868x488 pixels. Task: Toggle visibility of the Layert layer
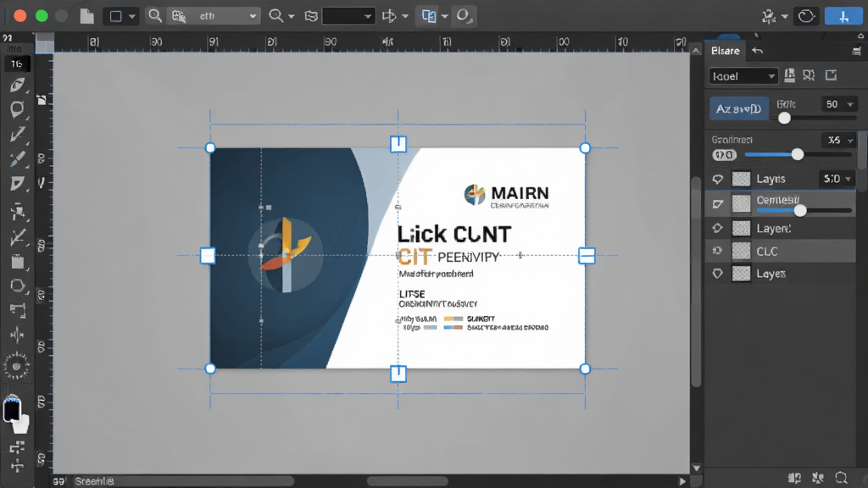pos(717,228)
